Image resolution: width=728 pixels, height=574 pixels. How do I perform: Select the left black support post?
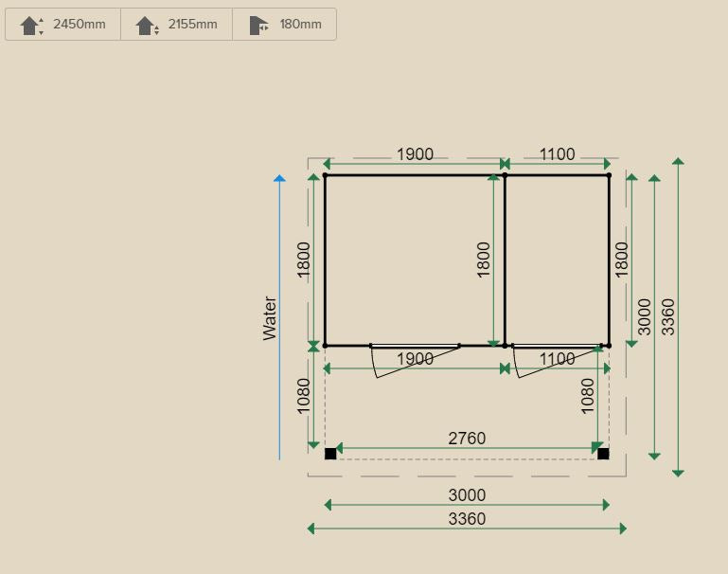click(330, 454)
